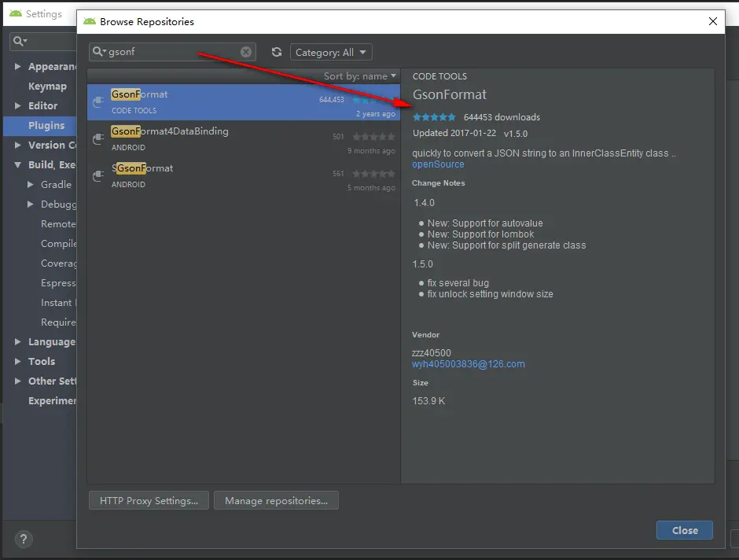Expand the Appearance settings node
Image resolution: width=739 pixels, height=560 pixels.
[18, 67]
